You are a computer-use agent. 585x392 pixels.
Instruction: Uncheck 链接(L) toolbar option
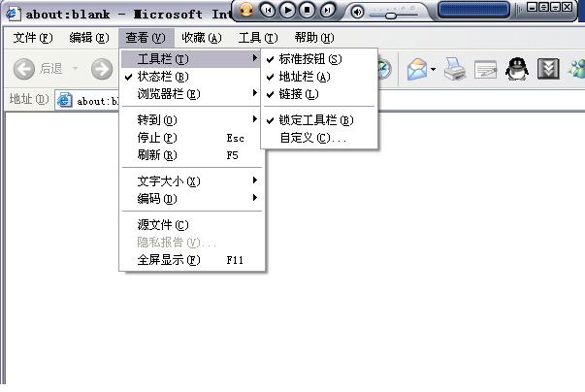(x=319, y=94)
